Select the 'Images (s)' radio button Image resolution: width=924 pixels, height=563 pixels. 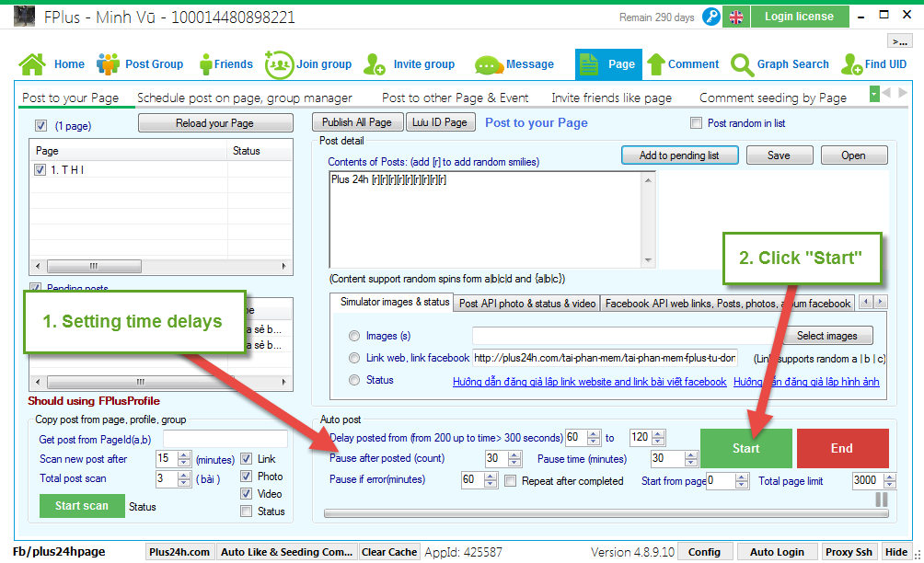click(x=354, y=336)
